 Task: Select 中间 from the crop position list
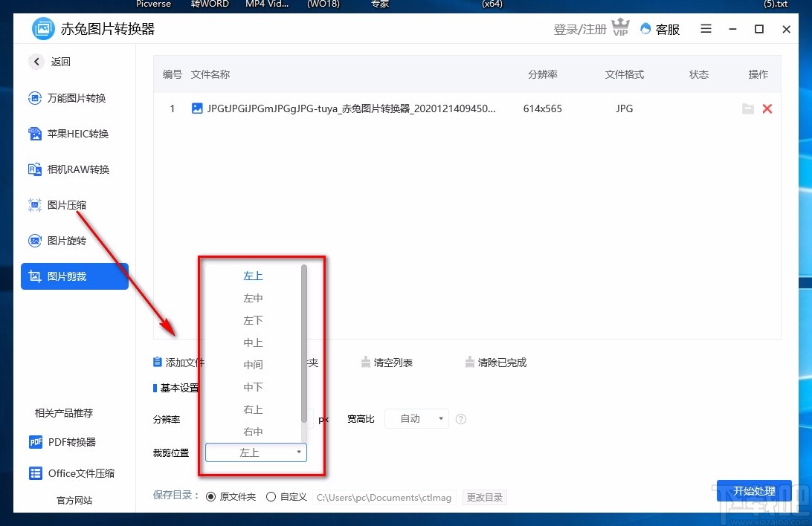254,365
